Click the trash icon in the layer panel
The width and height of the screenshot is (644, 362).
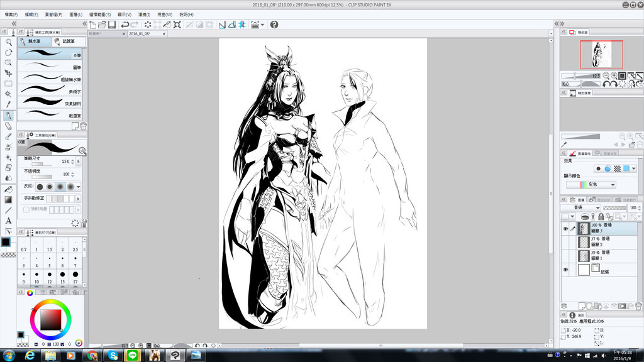tap(638, 306)
